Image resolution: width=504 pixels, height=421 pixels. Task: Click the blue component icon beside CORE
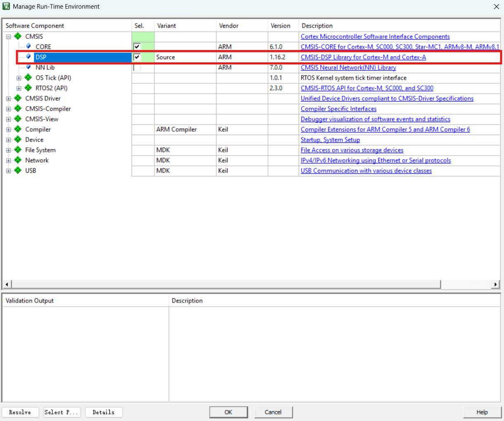(x=28, y=46)
